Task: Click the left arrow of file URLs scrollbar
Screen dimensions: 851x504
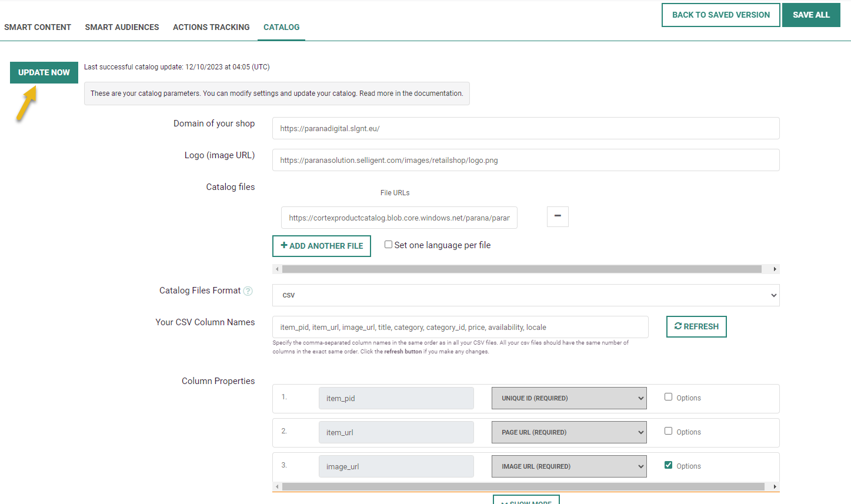Action: (277, 269)
